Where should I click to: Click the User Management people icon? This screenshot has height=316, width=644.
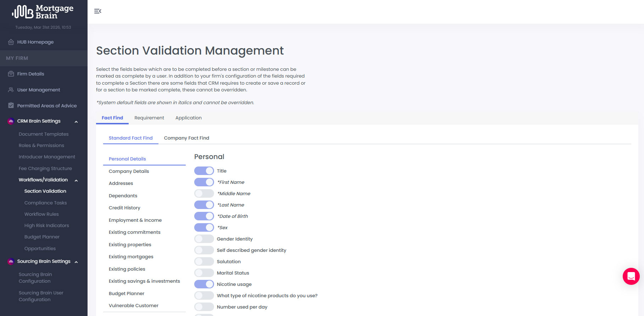coord(11,90)
